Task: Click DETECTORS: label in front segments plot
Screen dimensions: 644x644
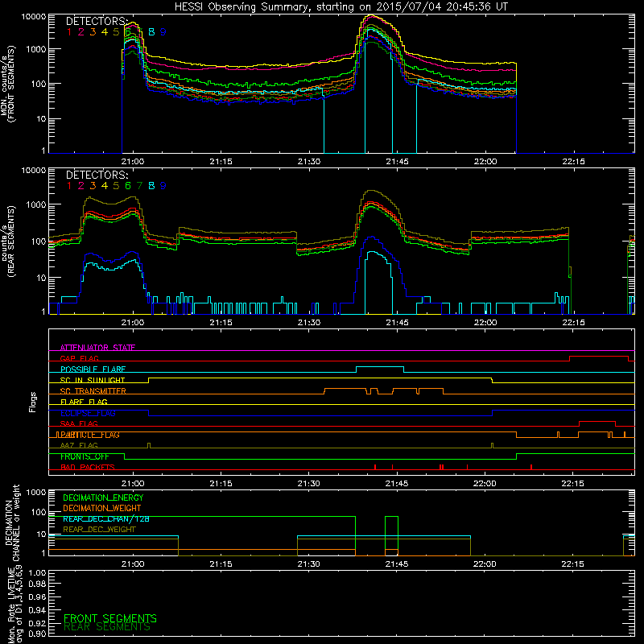Action: point(97,22)
